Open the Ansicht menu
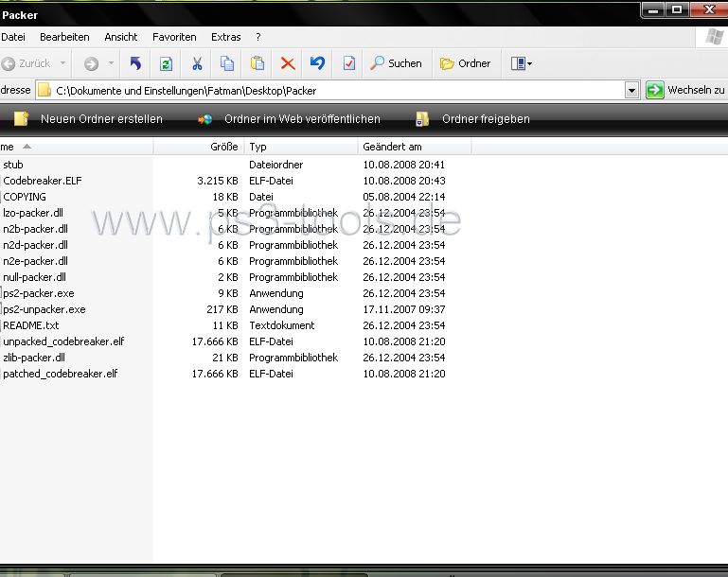This screenshot has height=577, width=728. point(121,37)
